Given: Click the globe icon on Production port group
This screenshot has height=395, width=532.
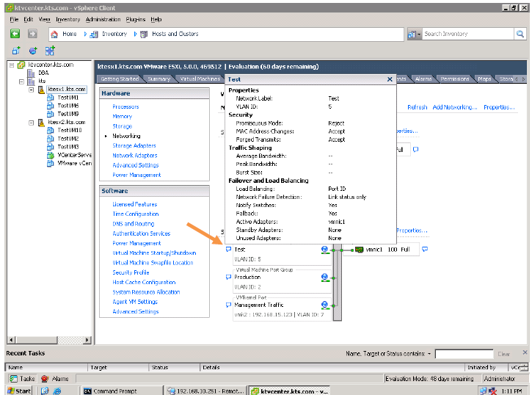Looking at the screenshot, I should tap(324, 278).
